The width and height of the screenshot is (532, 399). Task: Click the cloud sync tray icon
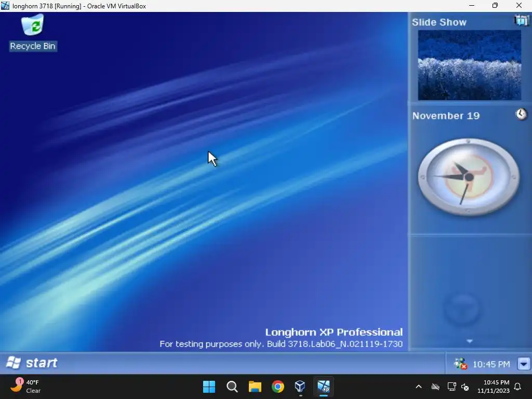435,387
